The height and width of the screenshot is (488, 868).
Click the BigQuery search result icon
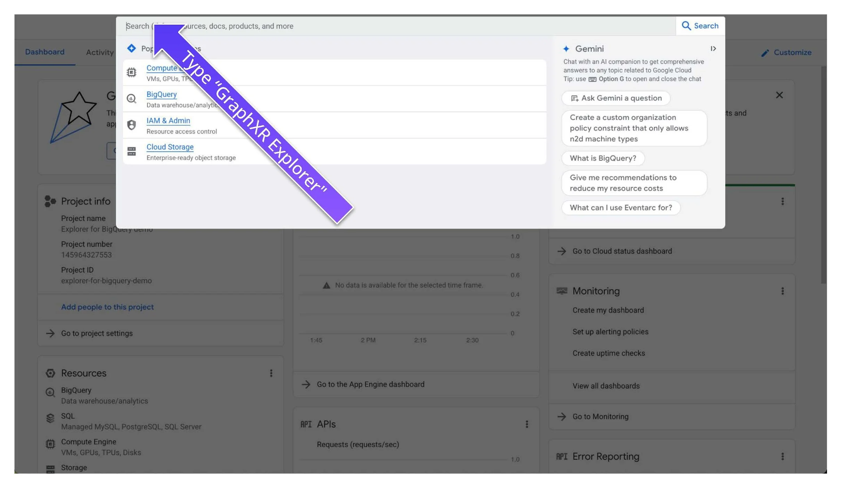point(131,99)
